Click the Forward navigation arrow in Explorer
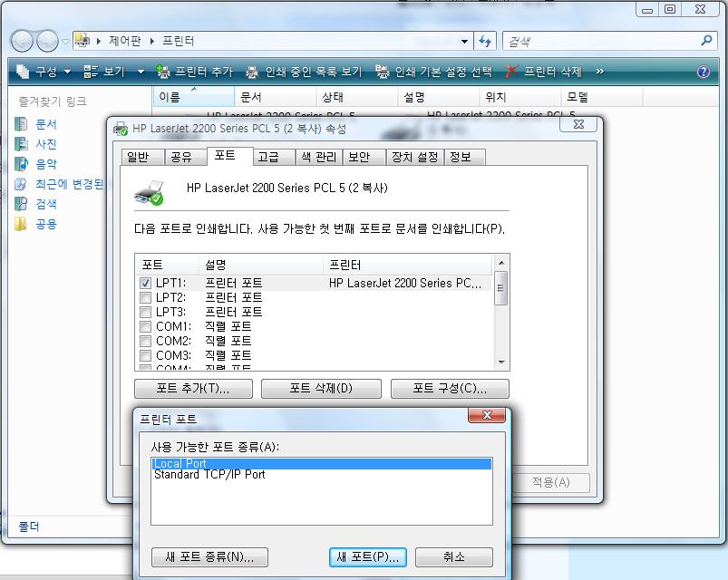728x580 pixels. 47,42
